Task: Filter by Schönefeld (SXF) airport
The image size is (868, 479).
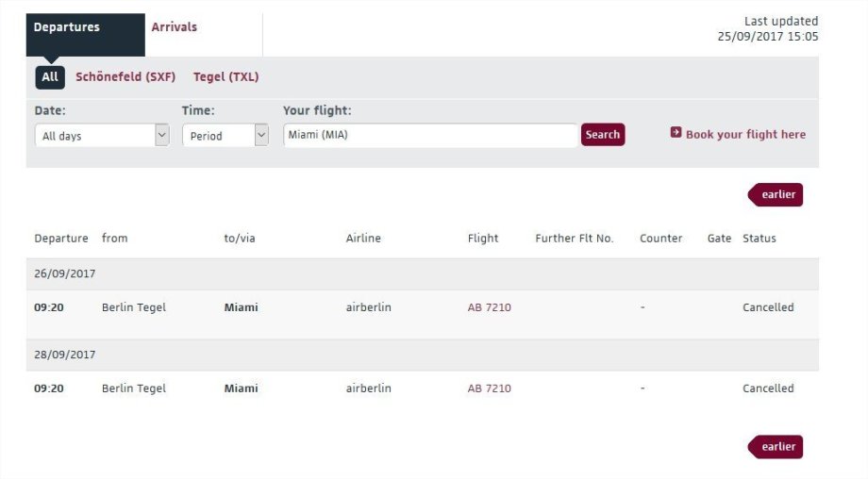Action: click(125, 77)
